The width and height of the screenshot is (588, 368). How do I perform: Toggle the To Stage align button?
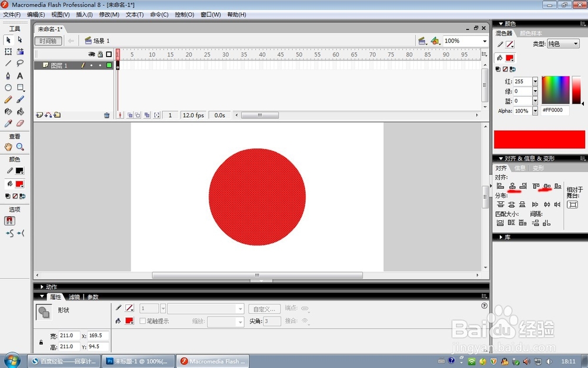coord(572,205)
